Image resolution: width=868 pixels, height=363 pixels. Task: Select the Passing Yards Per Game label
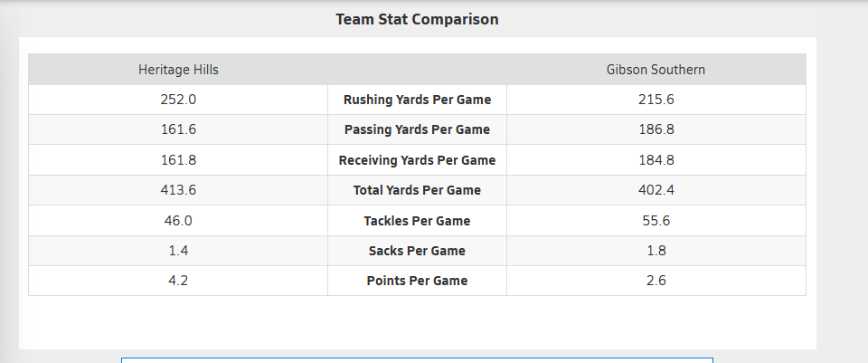click(417, 129)
